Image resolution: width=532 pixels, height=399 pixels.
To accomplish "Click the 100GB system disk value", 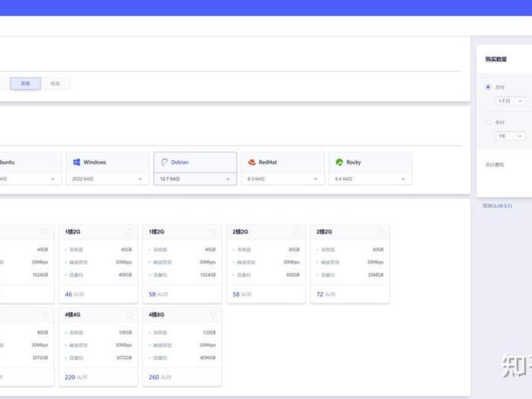I will (x=125, y=332).
